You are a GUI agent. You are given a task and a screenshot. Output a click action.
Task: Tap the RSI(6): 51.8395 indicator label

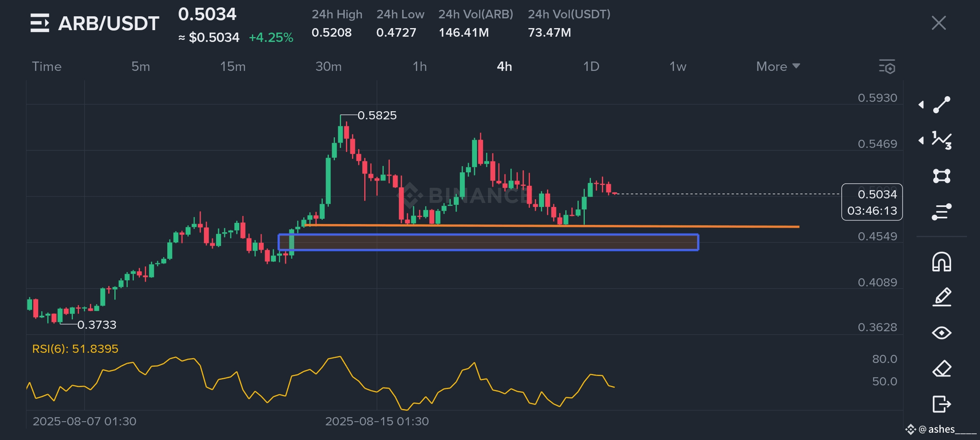(75, 349)
